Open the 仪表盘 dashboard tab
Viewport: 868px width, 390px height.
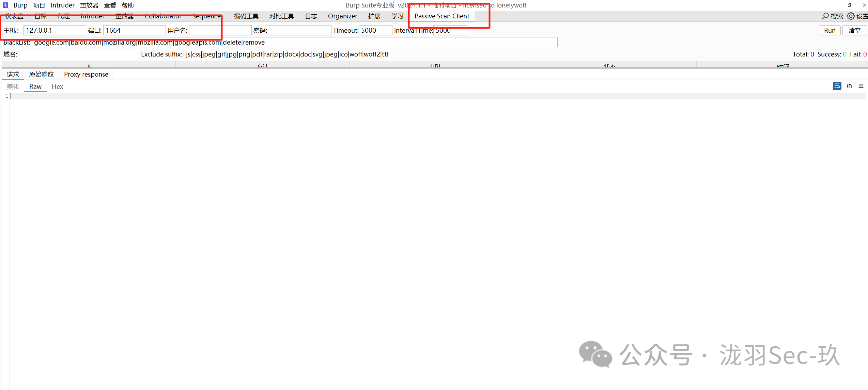click(14, 16)
